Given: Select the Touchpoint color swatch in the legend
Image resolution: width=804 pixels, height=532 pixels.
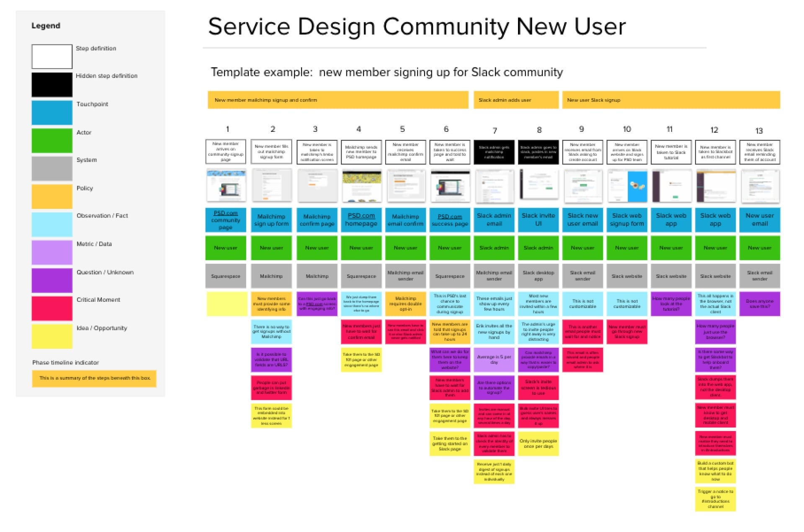Looking at the screenshot, I should pos(52,112).
